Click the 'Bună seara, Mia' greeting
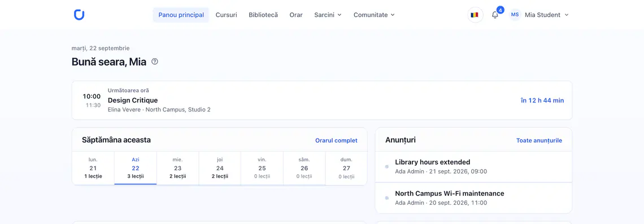 (x=109, y=62)
